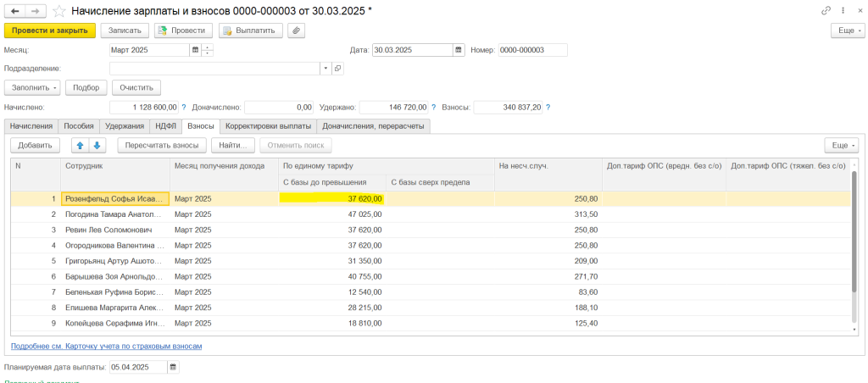Open the Удержания tab
Screen dimensions: 868x383
[x=124, y=126]
